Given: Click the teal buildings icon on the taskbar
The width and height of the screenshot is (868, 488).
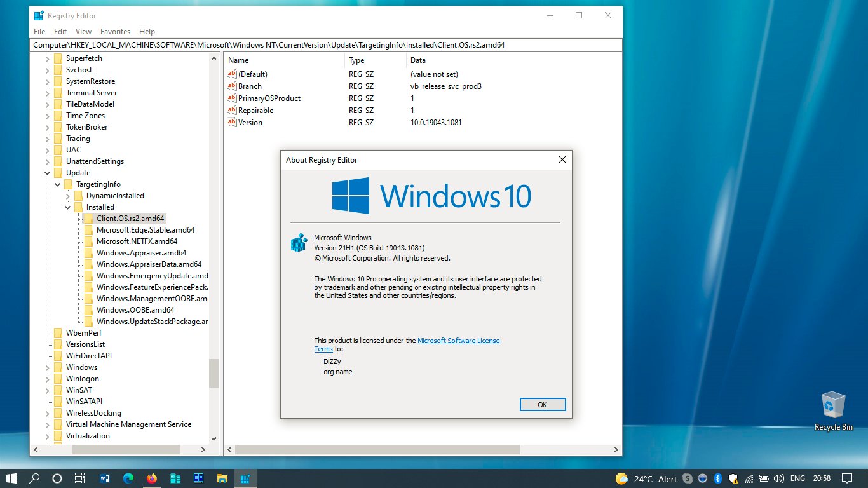Looking at the screenshot, I should click(175, 478).
